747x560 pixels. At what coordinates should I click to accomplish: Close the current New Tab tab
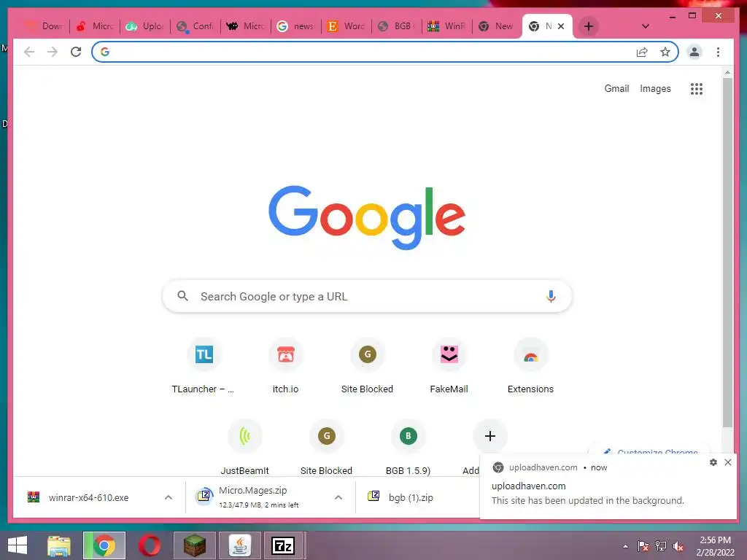(561, 26)
